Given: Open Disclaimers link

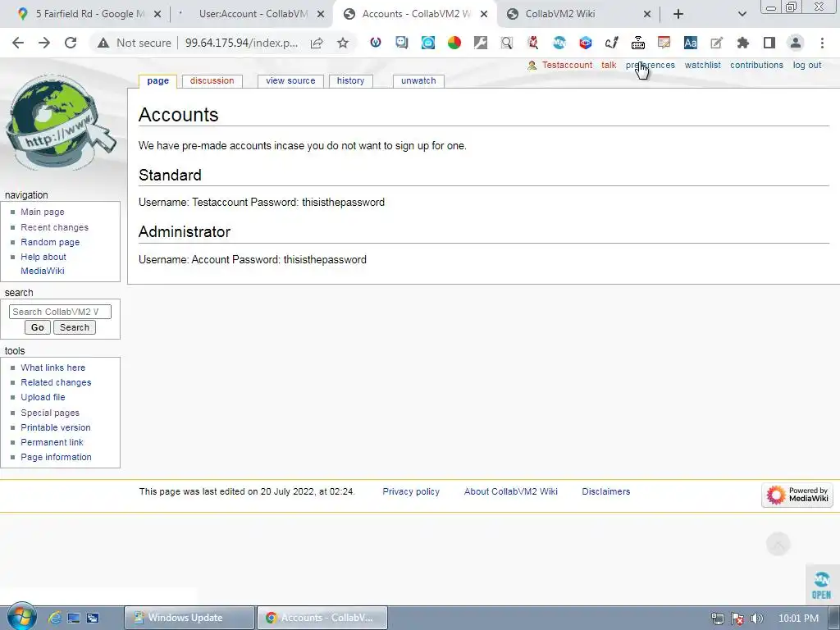Looking at the screenshot, I should point(606,492).
